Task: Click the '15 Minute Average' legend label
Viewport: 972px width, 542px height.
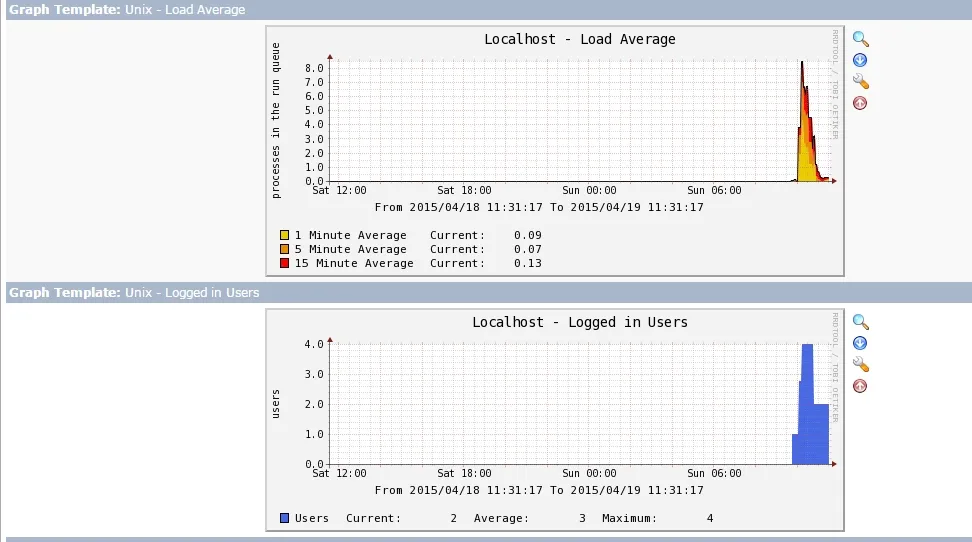Action: (x=354, y=263)
